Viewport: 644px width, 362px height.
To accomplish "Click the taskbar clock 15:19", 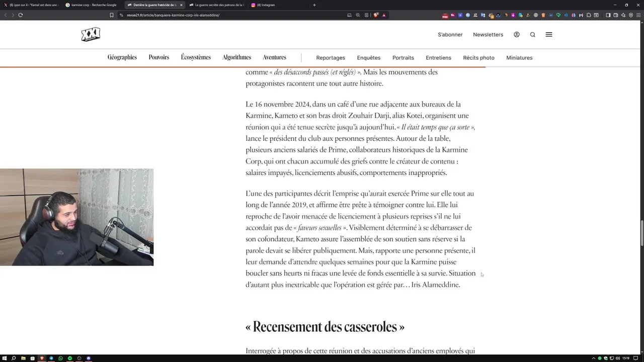I will coord(626,358).
